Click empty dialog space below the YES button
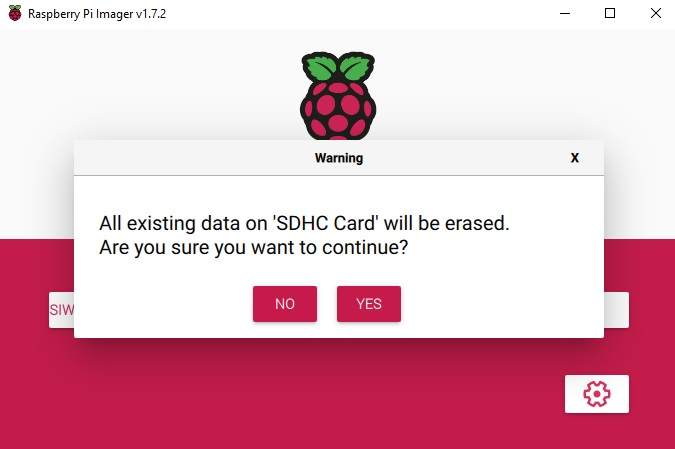This screenshot has width=675, height=449. pyautogui.click(x=368, y=330)
